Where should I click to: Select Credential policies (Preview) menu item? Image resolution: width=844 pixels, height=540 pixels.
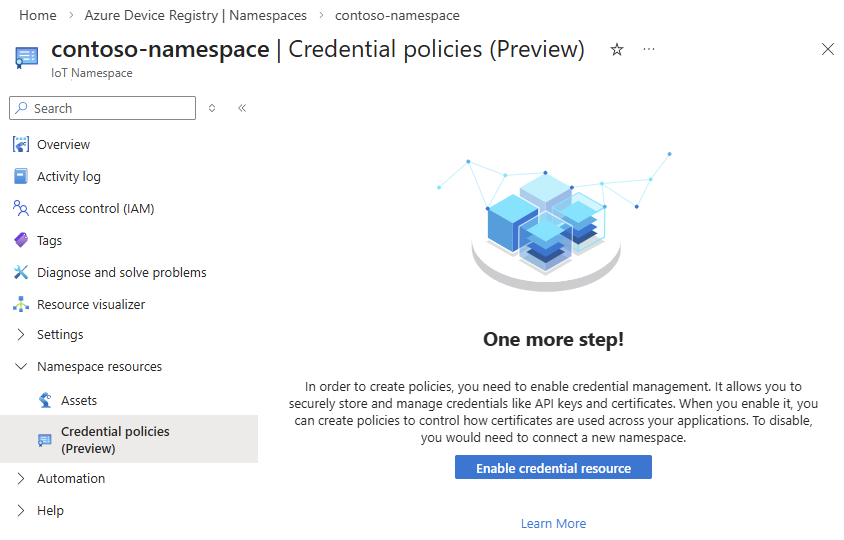pos(115,440)
